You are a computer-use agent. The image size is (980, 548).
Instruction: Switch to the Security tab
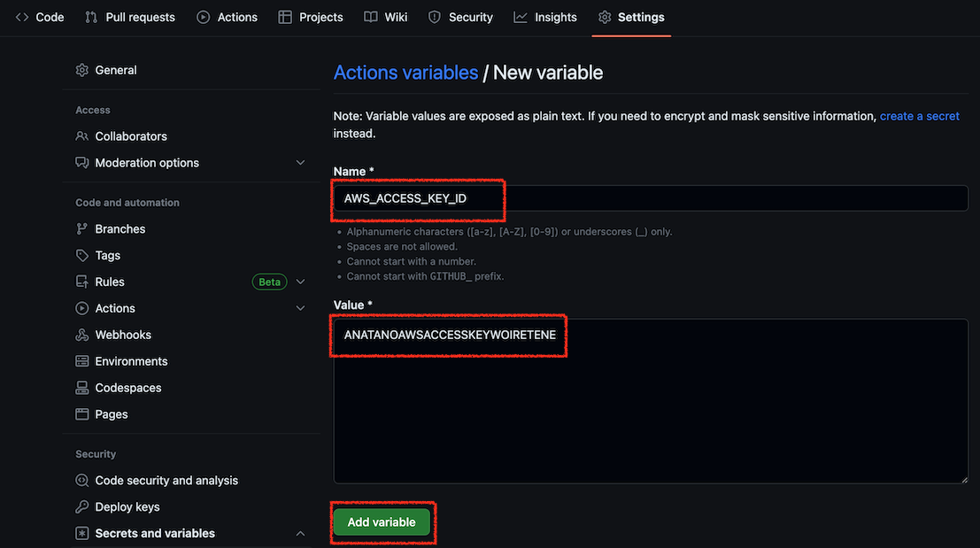[459, 16]
